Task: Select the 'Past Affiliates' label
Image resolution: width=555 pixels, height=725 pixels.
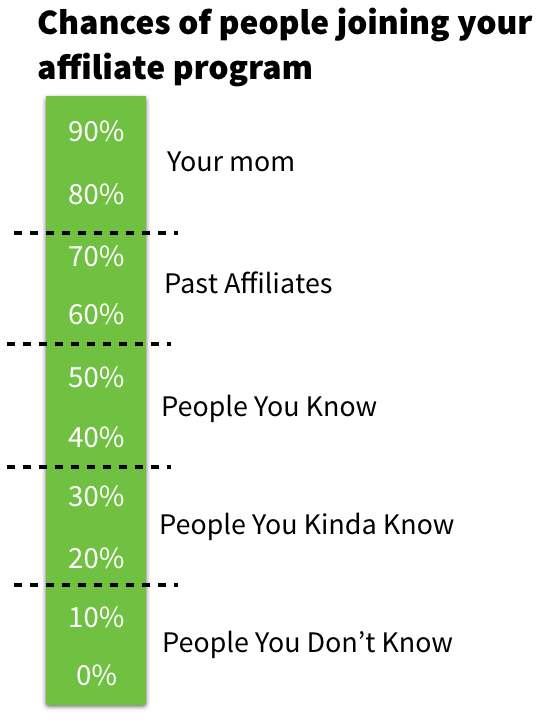Action: (248, 283)
